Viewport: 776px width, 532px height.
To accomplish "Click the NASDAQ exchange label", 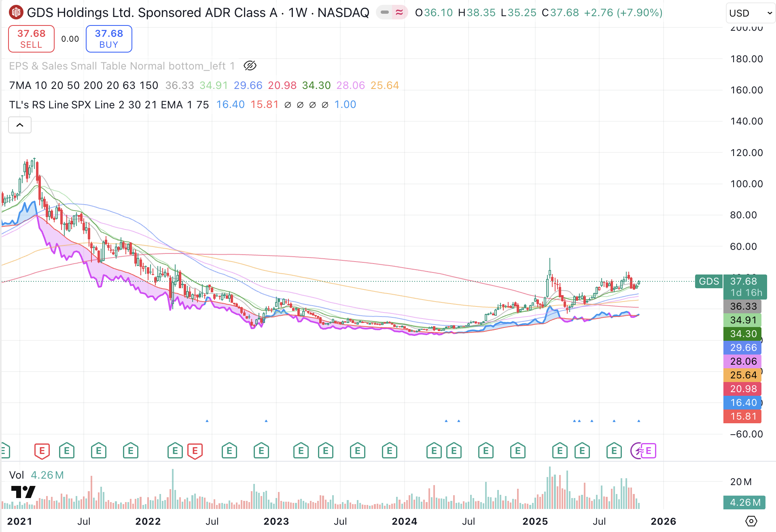I will click(x=343, y=13).
